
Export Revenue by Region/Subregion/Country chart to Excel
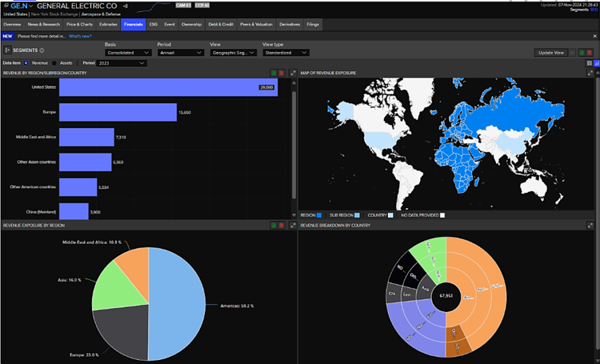click(x=274, y=73)
